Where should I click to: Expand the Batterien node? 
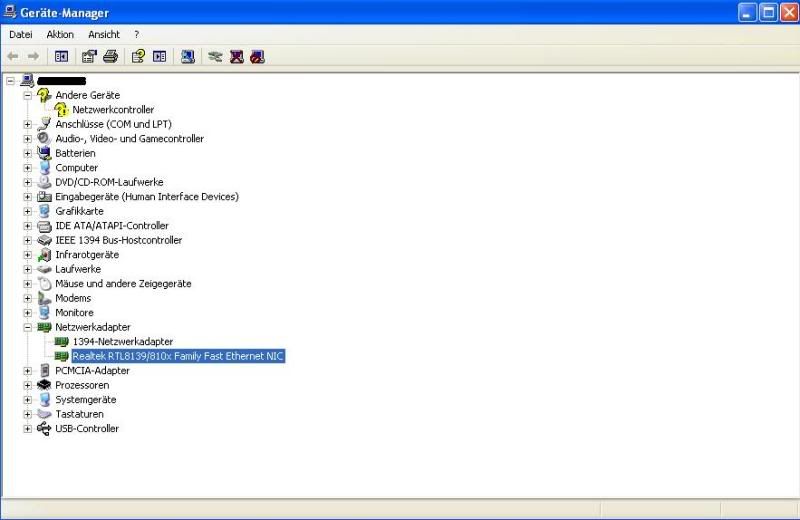point(28,154)
